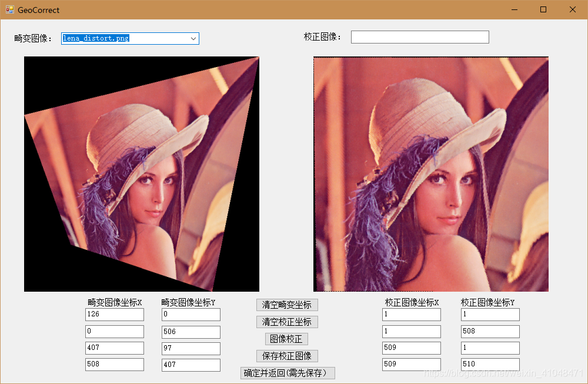
Task: Select distorted X field containing 508
Action: (x=115, y=364)
